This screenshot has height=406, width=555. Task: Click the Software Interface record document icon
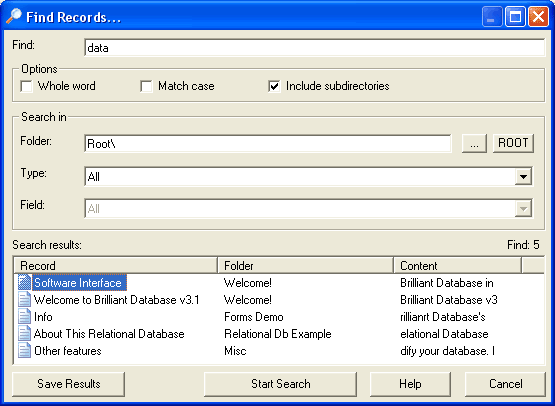point(24,282)
